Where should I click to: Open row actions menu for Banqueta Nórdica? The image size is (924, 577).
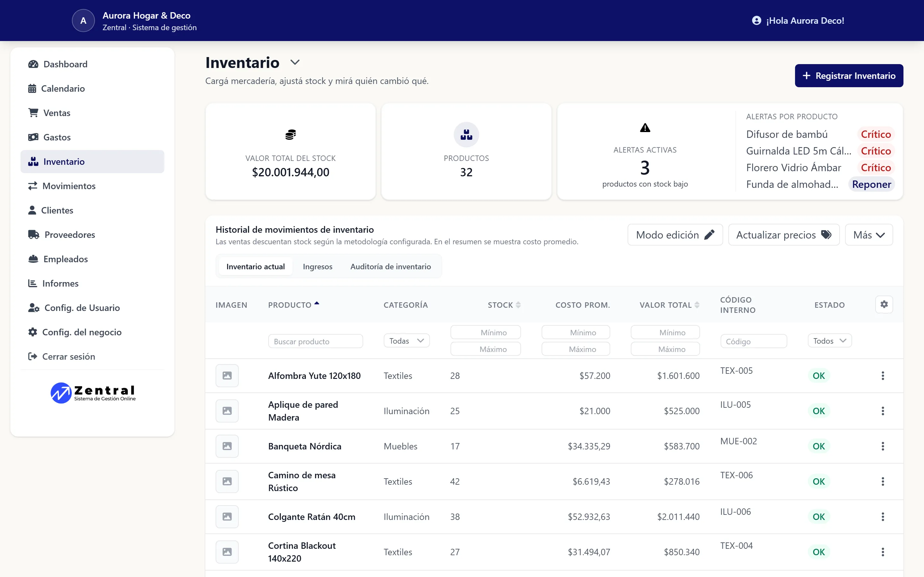[x=882, y=446]
